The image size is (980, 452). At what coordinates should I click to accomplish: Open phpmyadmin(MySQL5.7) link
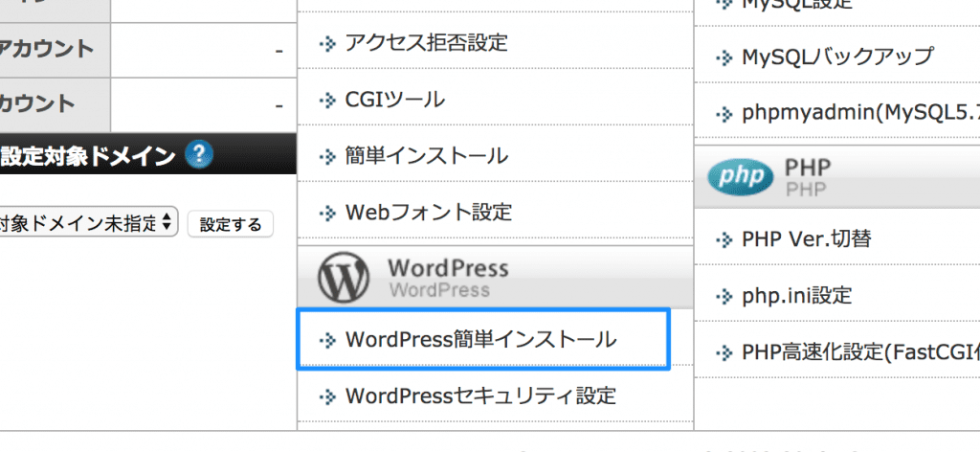(860, 113)
